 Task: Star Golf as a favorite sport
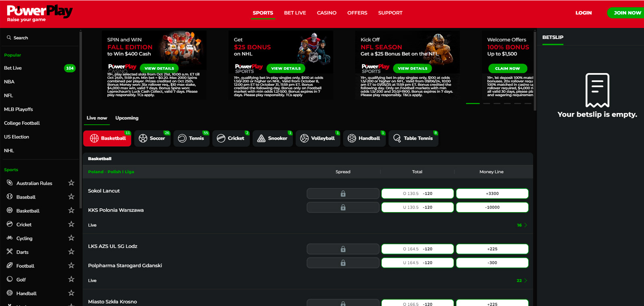(x=71, y=279)
